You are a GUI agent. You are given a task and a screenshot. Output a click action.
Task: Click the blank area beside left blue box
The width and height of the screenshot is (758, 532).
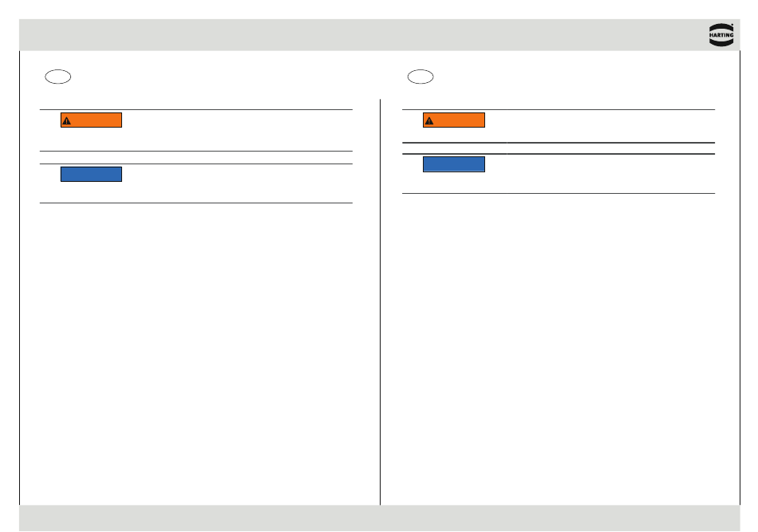point(237,183)
